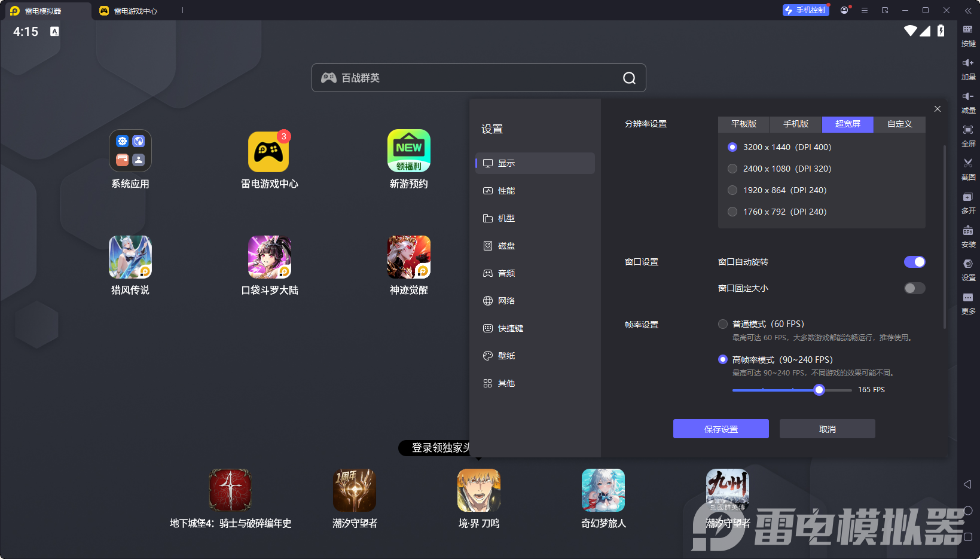Click the keyboard input A indicator
Screen dimensions: 980x559
(x=54, y=31)
